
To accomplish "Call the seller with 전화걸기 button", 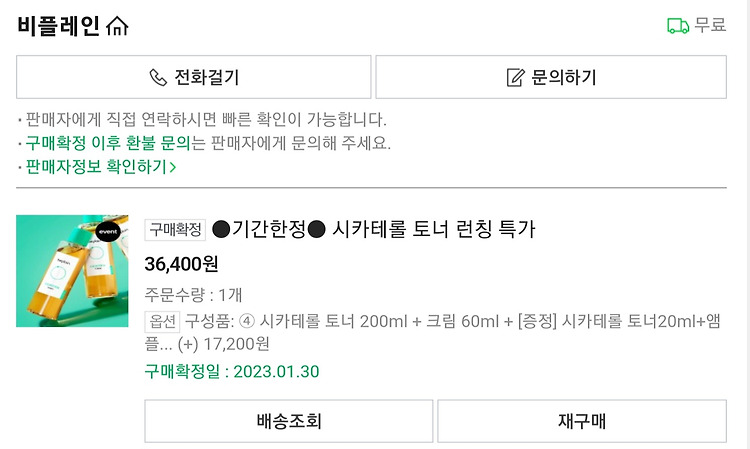I will point(194,77).
